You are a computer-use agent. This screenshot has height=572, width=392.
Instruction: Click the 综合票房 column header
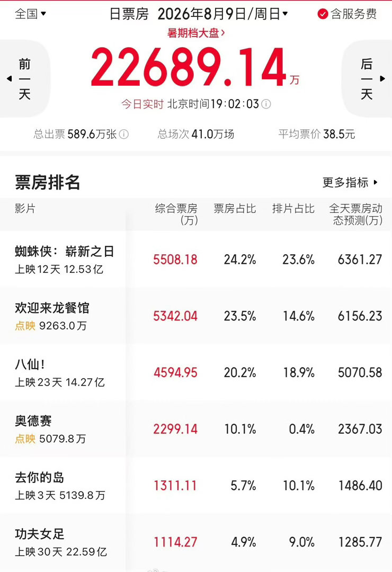point(176,215)
